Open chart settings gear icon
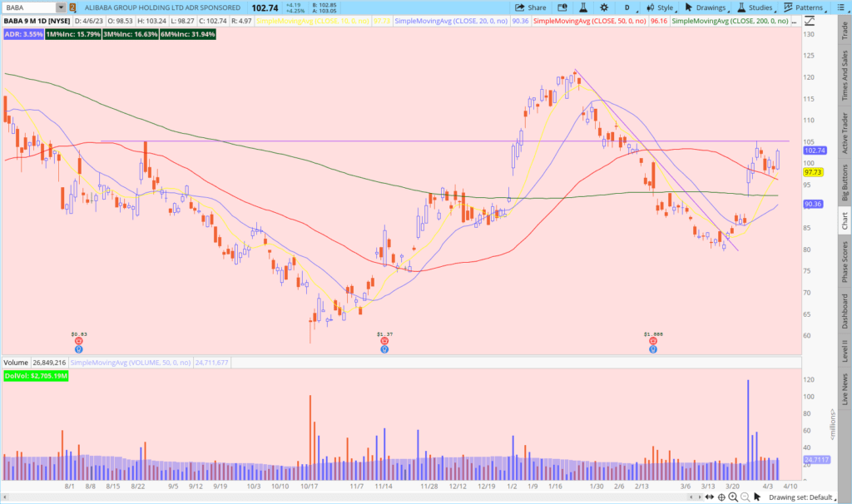This screenshot has width=852, height=504. pyautogui.click(x=604, y=7)
